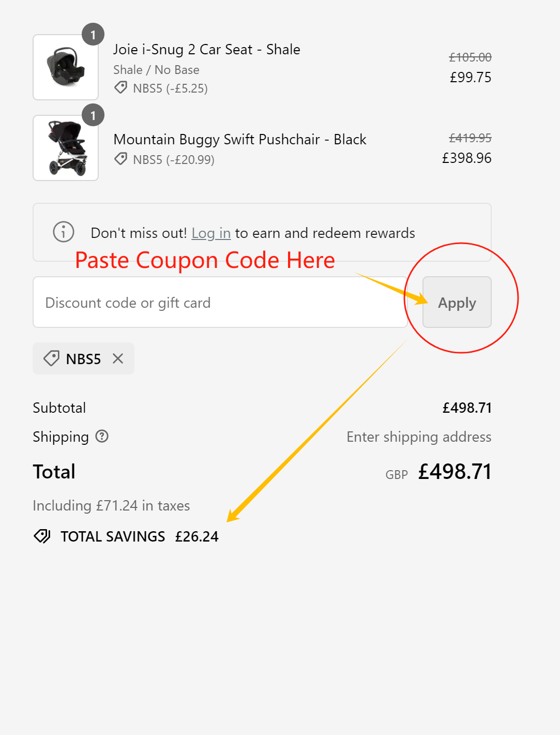
Task: Select the Mountain Buggy pushchair thumbnail
Action: [x=66, y=148]
